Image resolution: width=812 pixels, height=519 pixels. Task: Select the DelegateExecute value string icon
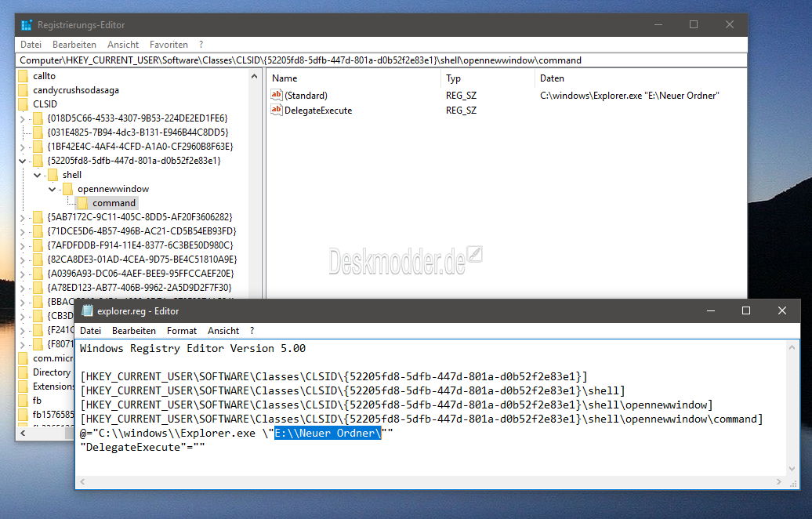coord(277,110)
